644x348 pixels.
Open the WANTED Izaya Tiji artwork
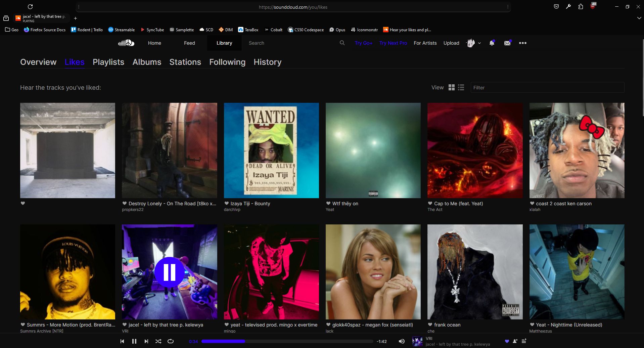[x=271, y=150]
